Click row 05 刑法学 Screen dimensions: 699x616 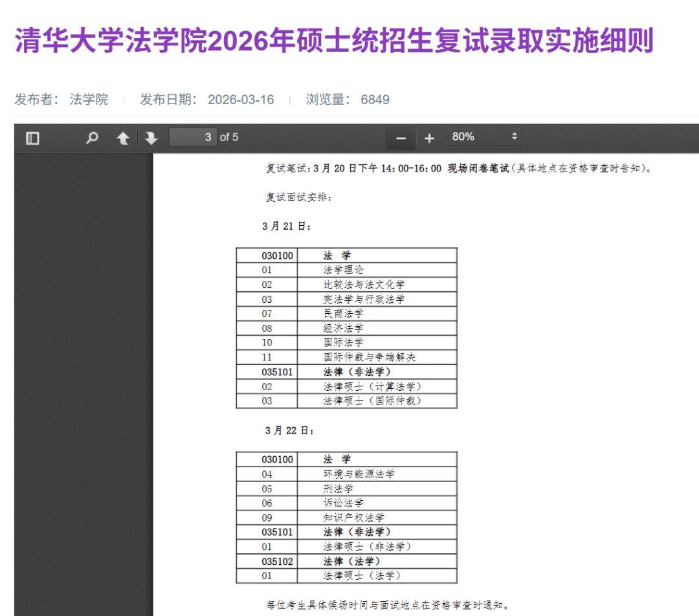coord(346,489)
